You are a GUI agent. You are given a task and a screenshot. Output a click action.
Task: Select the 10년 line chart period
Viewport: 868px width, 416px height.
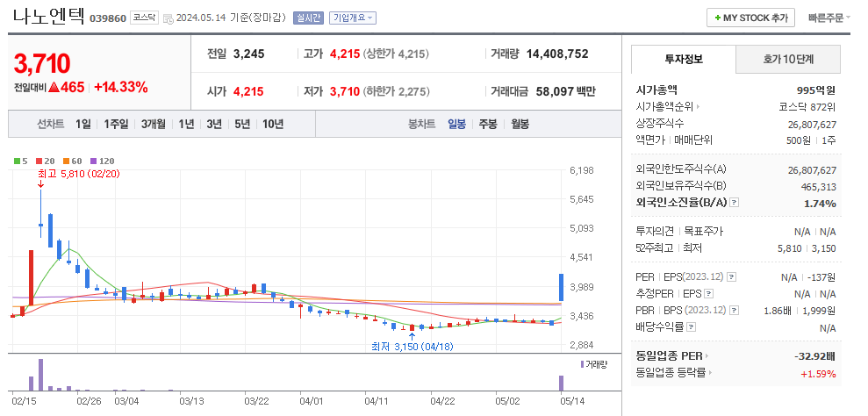click(x=273, y=124)
